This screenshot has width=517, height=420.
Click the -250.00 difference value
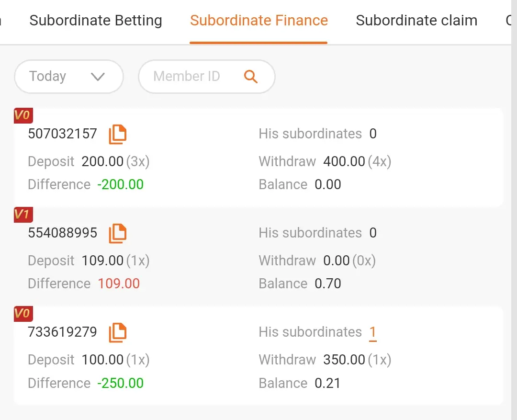click(120, 383)
